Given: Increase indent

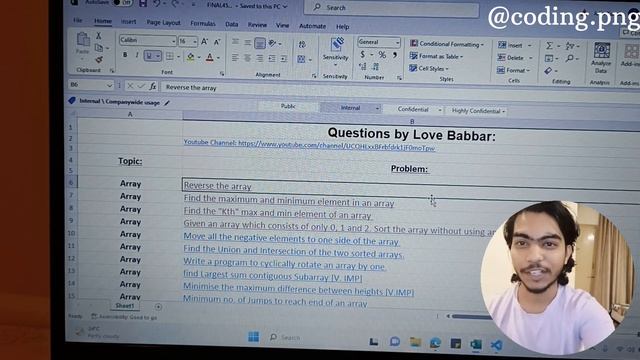Looking at the screenshot, I should [x=284, y=60].
